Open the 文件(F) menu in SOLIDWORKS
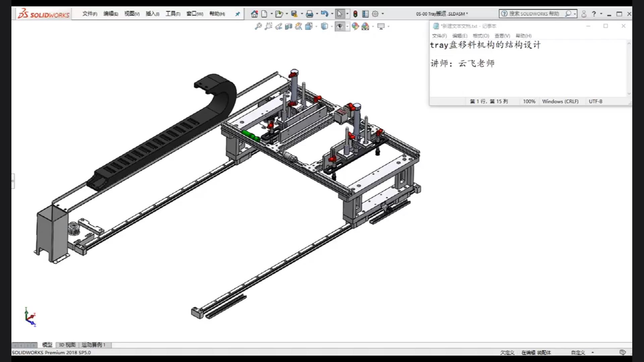Image resolution: width=644 pixels, height=362 pixels. pos(90,14)
